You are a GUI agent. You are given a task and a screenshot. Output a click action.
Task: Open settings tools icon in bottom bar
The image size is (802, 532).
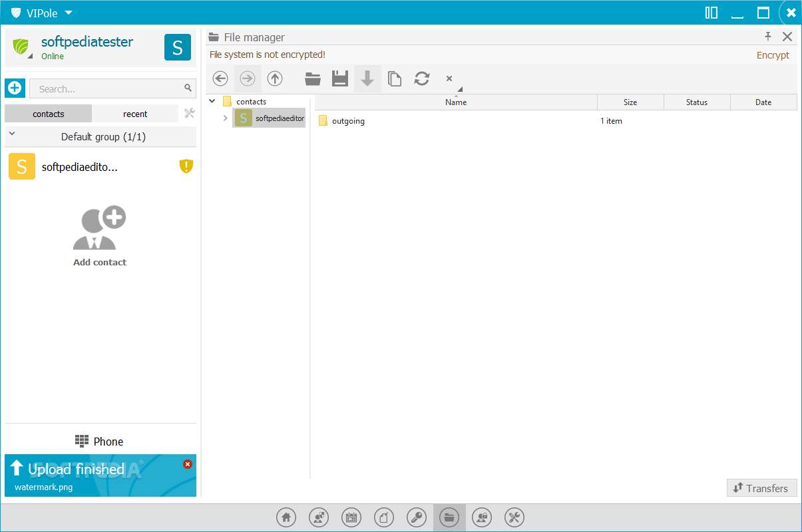(514, 517)
